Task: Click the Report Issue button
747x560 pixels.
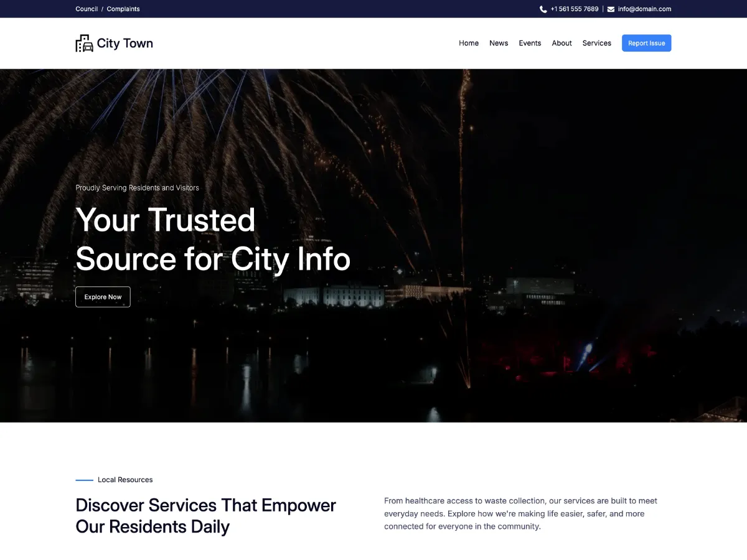Action: coord(646,43)
